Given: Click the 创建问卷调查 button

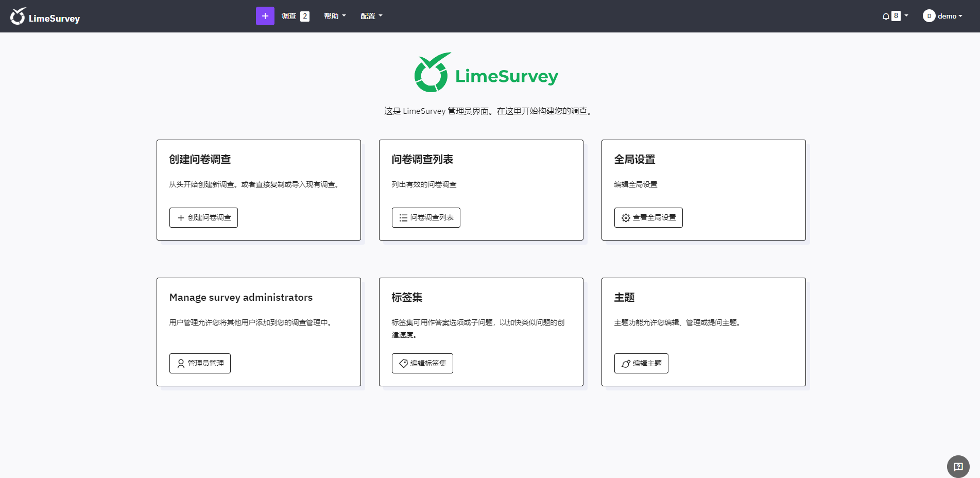Looking at the screenshot, I should pyautogui.click(x=203, y=217).
